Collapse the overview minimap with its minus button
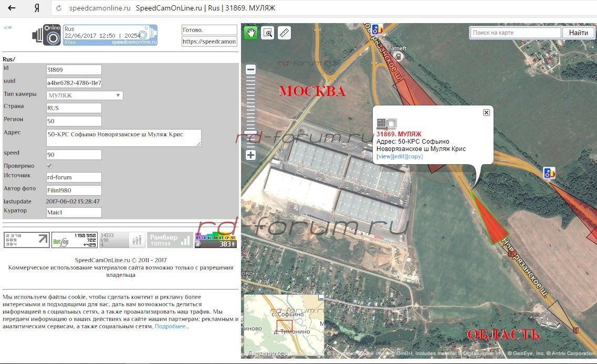The height and width of the screenshot is (364, 597). [321, 297]
